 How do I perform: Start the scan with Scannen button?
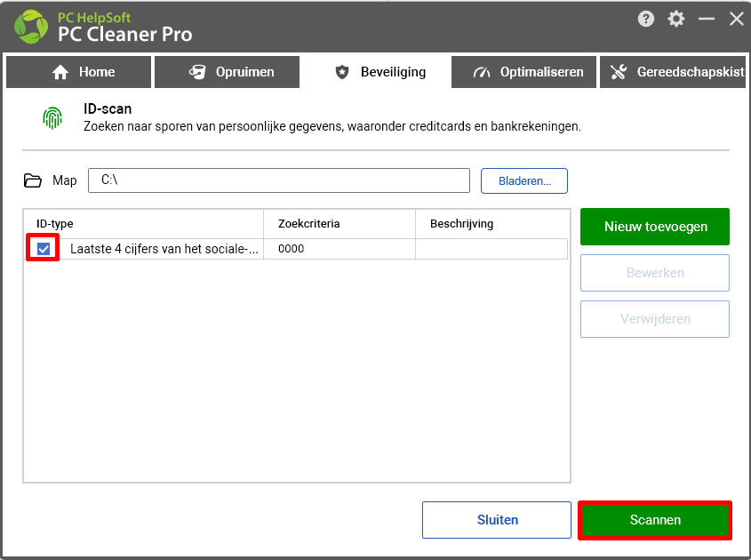pos(655,520)
